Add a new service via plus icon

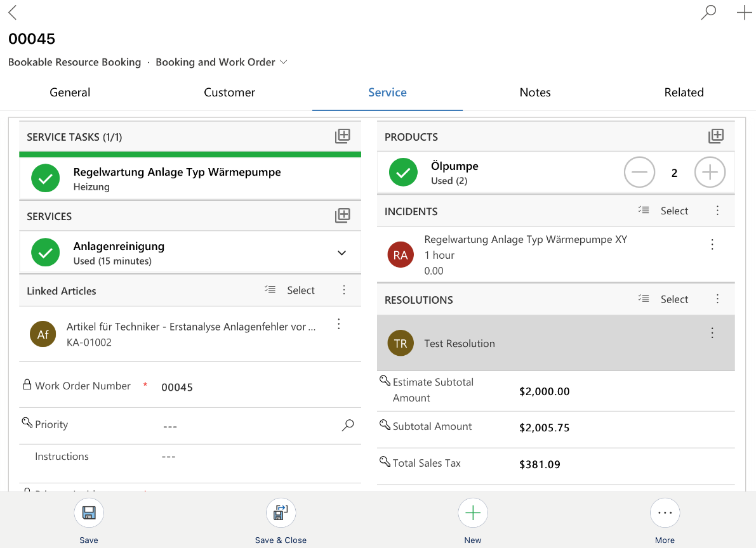[342, 216]
